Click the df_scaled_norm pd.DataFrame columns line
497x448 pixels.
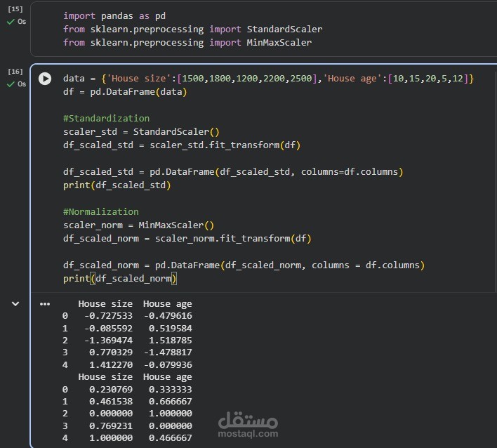(244, 265)
